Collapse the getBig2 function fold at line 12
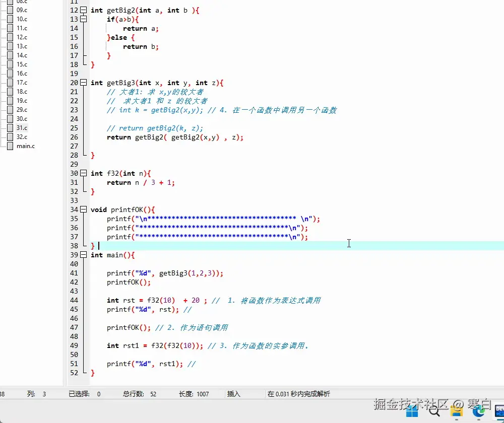504x423 pixels. pos(83,10)
